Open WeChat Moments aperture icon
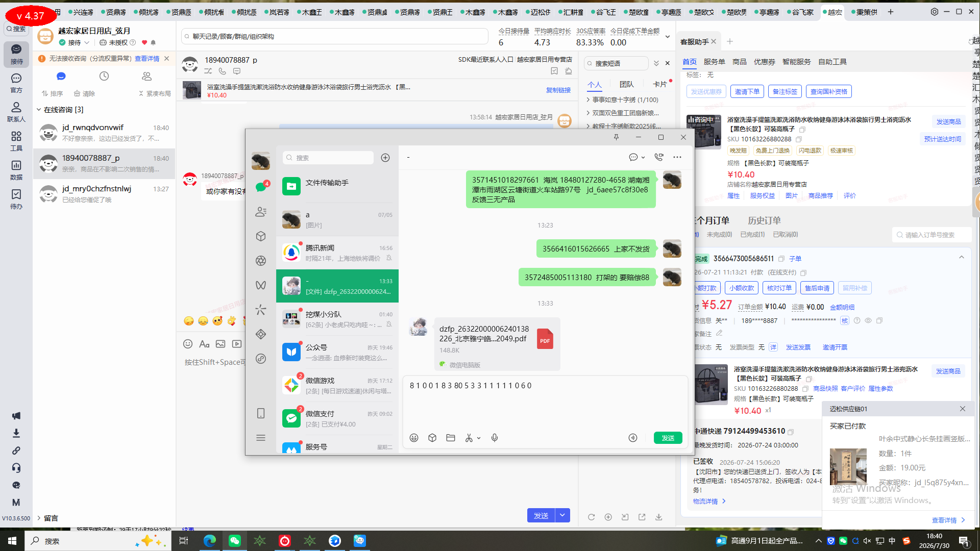The width and height of the screenshot is (980, 551). point(261,261)
